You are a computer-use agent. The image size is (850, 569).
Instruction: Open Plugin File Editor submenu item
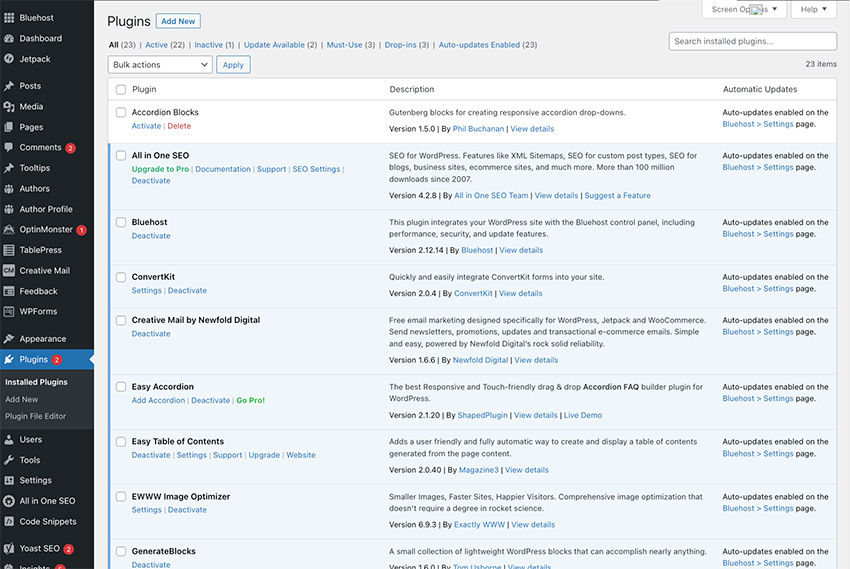35,416
